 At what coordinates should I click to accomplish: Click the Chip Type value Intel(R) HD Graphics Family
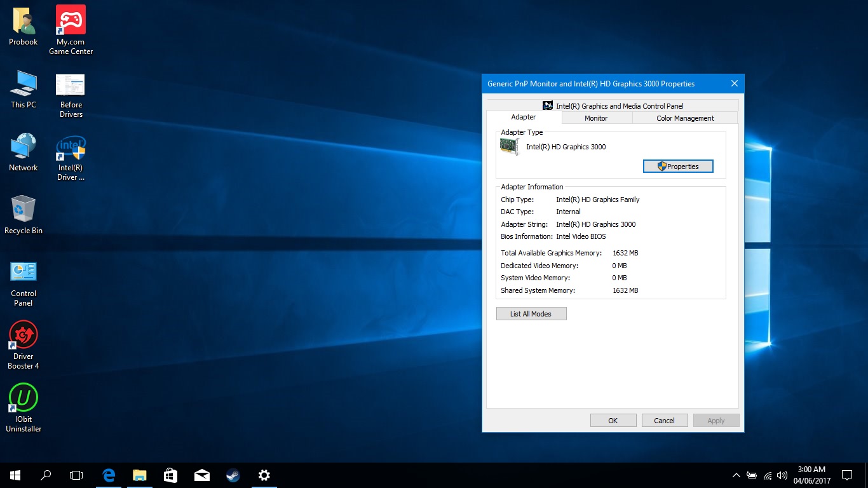pos(598,200)
